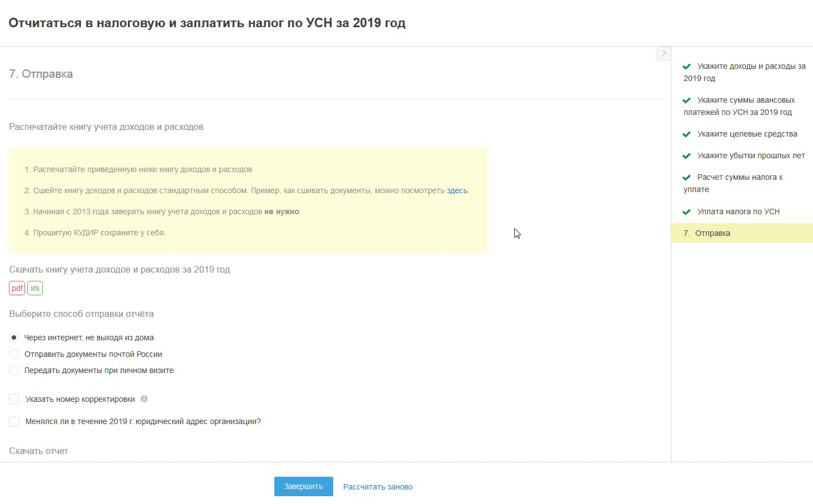The height and width of the screenshot is (504, 813).
Task: Collapse the steps sidebar with arrow button
Action: pyautogui.click(x=664, y=53)
